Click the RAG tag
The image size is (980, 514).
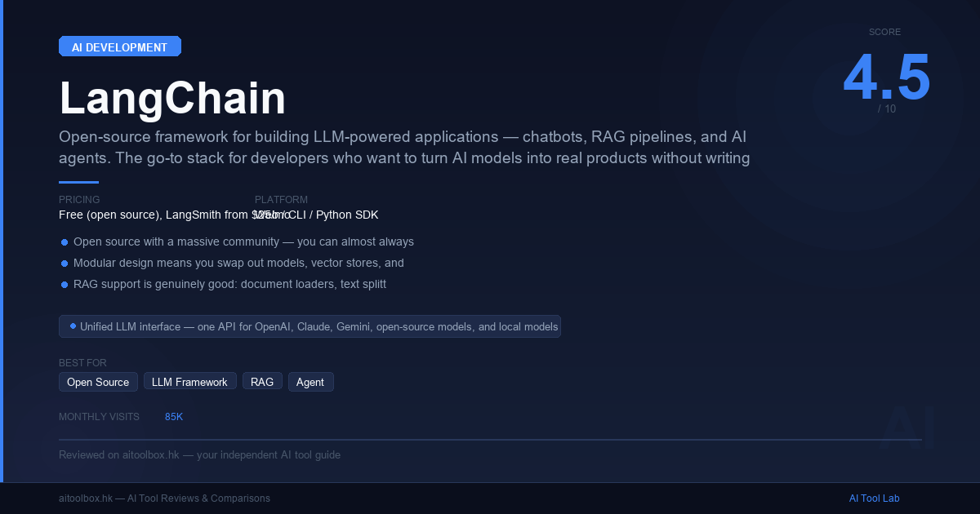pyautogui.click(x=262, y=382)
